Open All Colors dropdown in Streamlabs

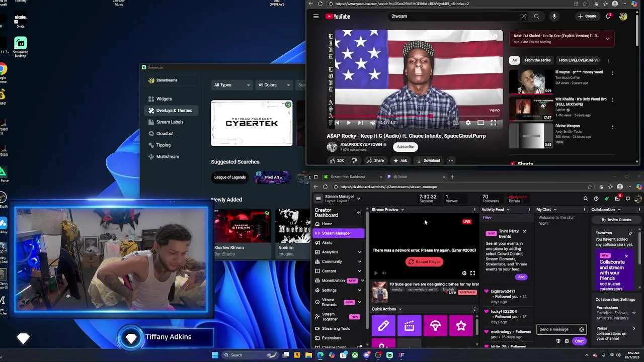[274, 85]
